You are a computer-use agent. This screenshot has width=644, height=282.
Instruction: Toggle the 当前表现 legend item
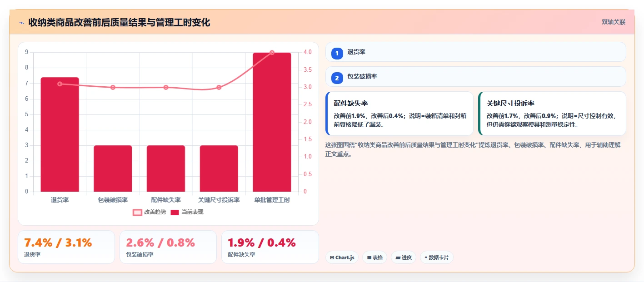(x=187, y=212)
